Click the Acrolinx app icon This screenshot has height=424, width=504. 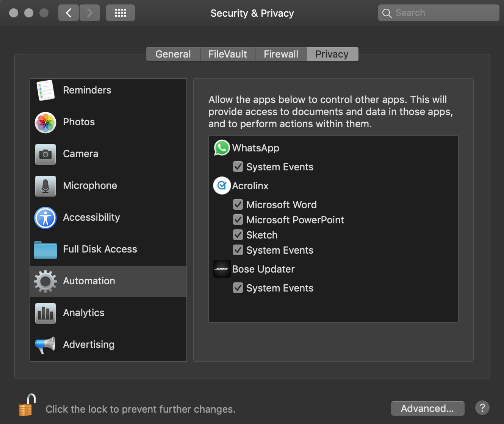click(222, 185)
